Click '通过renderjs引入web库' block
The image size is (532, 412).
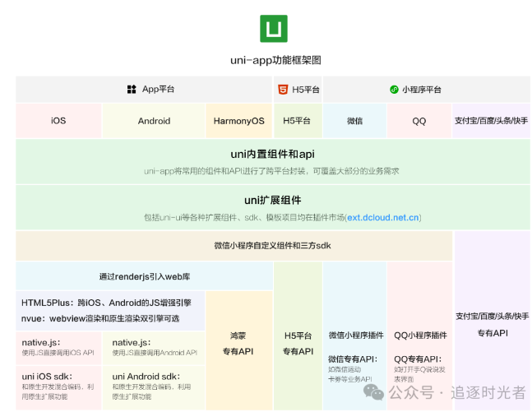(x=145, y=276)
